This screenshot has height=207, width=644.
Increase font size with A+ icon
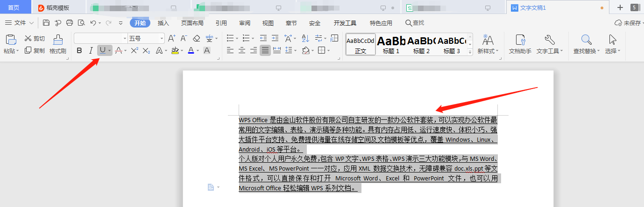[171, 38]
